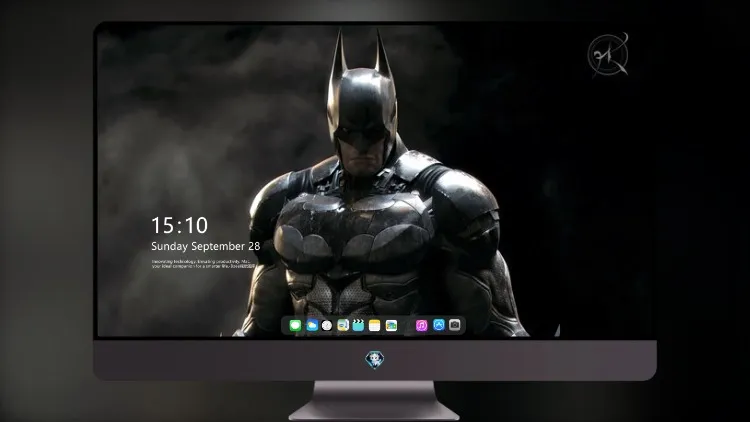
Task: Open the blue App Store icon
Action: point(439,325)
